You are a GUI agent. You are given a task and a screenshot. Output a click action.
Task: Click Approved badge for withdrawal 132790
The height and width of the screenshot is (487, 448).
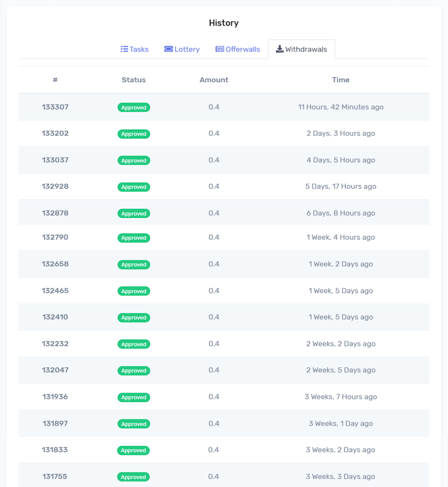coord(133,238)
